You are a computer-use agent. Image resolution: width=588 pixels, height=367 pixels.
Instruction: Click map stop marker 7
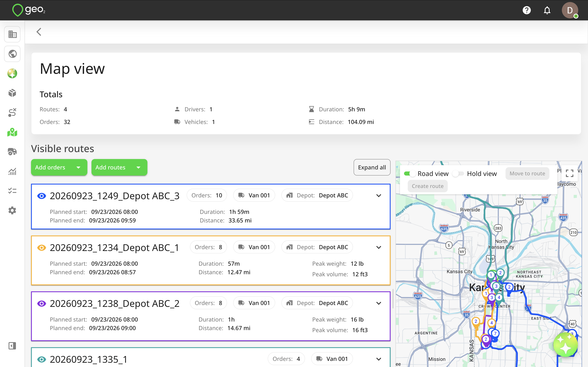click(x=495, y=334)
